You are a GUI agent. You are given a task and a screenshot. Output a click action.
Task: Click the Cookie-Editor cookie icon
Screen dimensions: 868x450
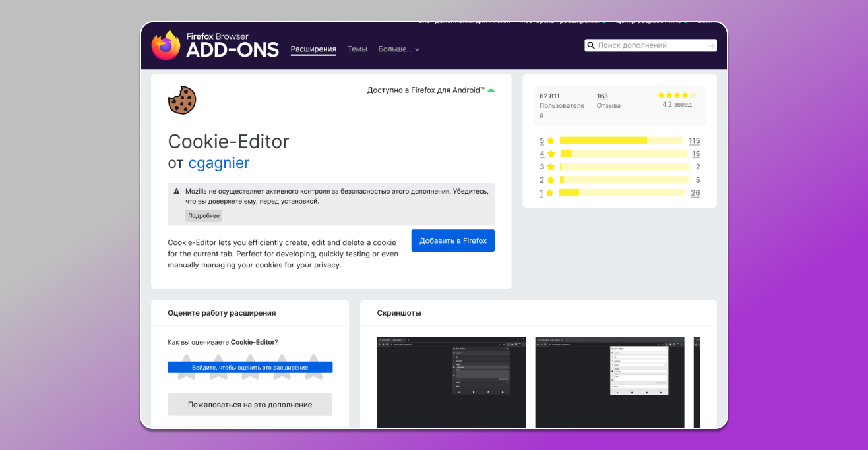coord(182,99)
